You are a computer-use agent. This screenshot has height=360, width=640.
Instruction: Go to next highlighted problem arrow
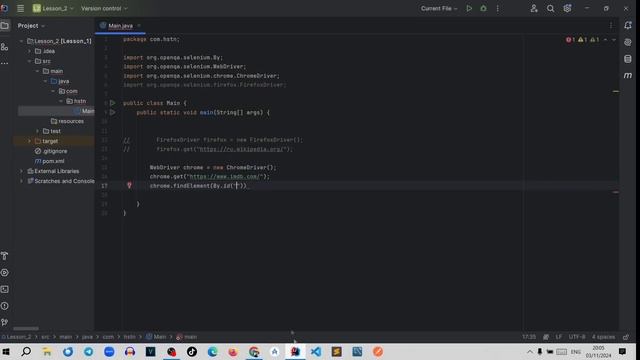[614, 40]
